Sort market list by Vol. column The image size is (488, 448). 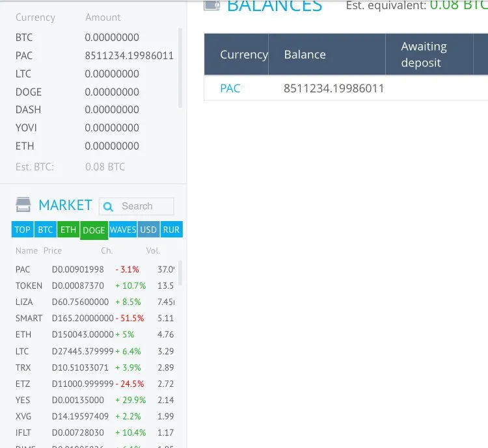click(153, 251)
